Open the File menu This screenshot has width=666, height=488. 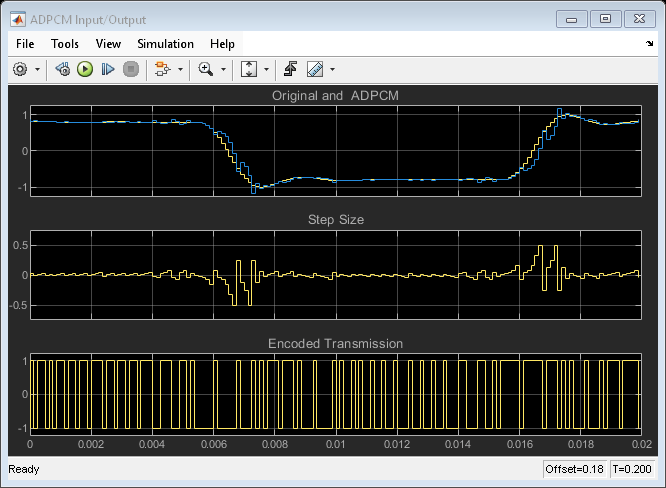tap(25, 44)
